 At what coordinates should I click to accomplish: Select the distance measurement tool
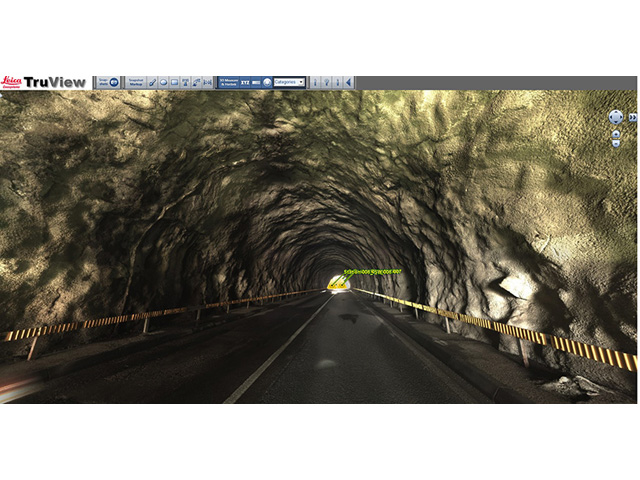[207, 82]
